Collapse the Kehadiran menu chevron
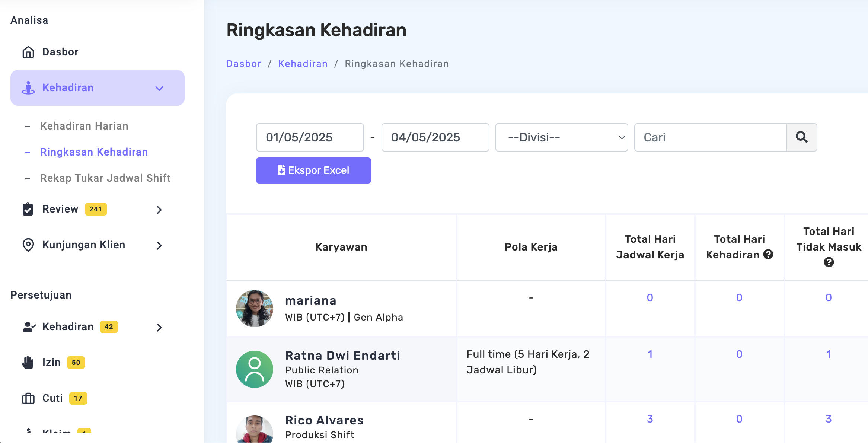Image resolution: width=868 pixels, height=443 pixels. pyautogui.click(x=159, y=88)
